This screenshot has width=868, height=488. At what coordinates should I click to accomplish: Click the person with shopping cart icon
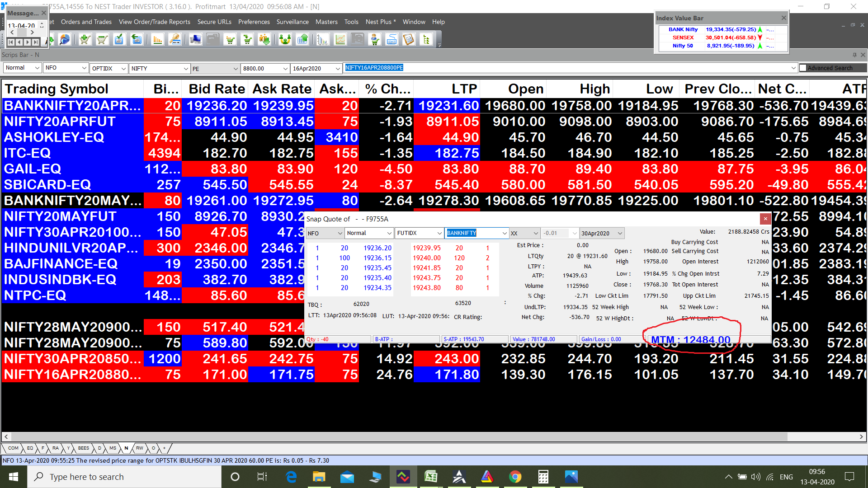tap(375, 40)
